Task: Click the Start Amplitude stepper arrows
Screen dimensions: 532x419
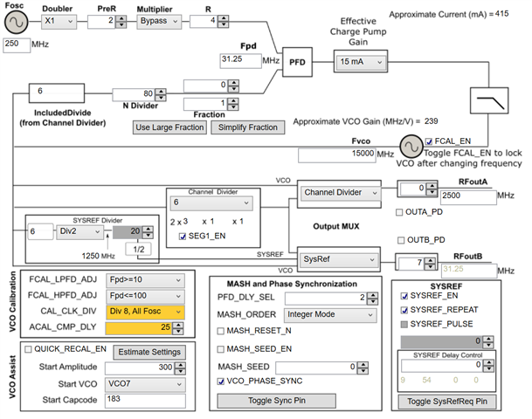Action: point(180,368)
